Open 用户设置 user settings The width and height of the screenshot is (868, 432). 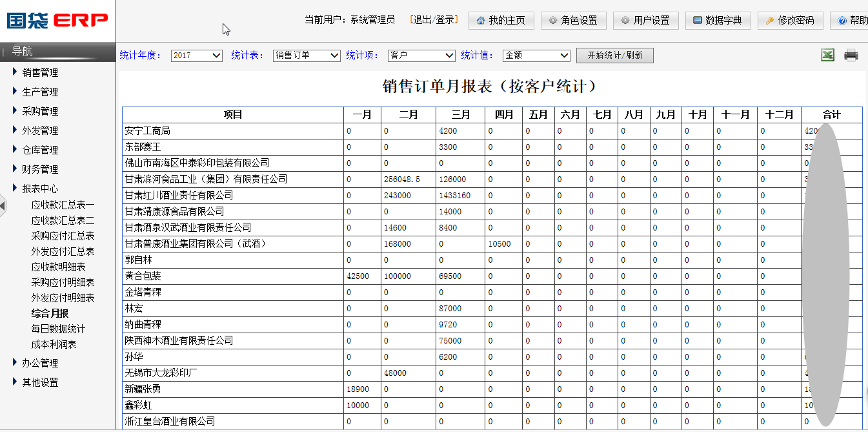click(645, 21)
